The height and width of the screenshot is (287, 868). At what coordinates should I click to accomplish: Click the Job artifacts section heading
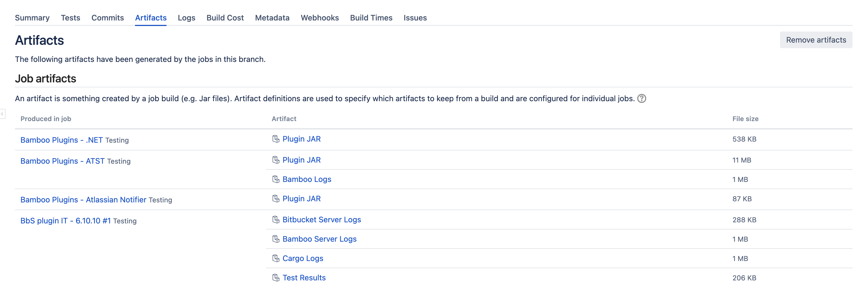(45, 79)
